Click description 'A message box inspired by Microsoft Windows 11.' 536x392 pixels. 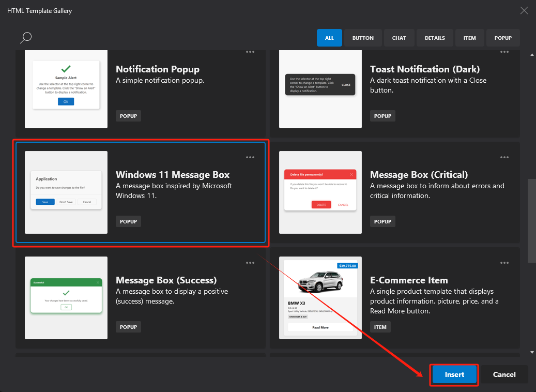tap(174, 190)
